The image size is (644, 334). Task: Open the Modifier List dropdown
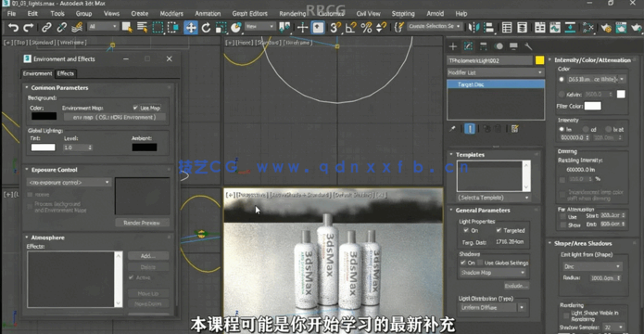coord(496,72)
